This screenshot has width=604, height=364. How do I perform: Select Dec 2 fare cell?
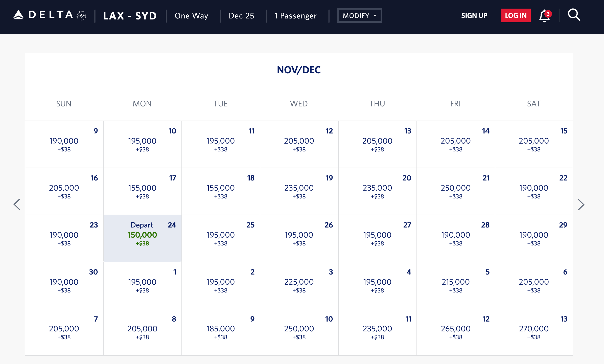[x=221, y=285]
